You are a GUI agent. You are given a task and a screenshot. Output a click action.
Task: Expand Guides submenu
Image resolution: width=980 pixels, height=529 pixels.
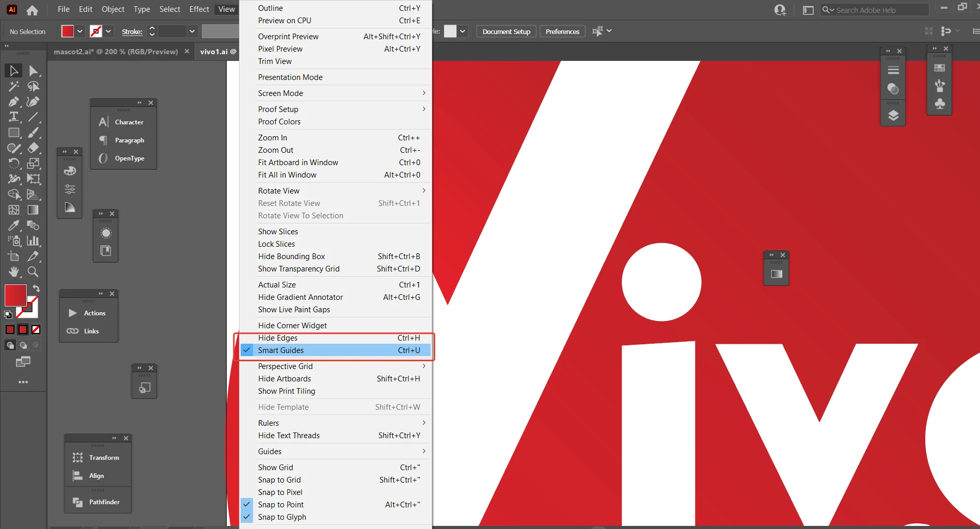336,452
